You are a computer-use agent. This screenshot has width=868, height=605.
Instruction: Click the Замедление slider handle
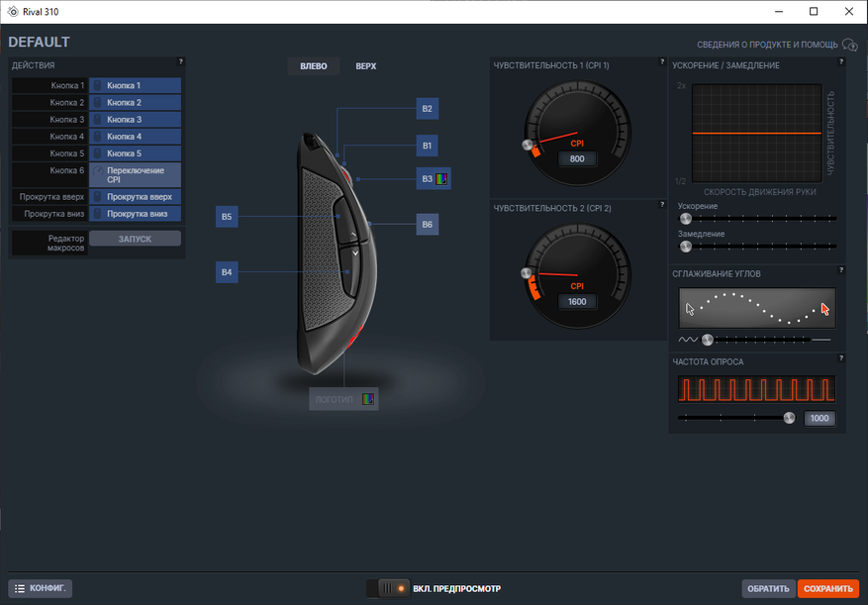[686, 246]
